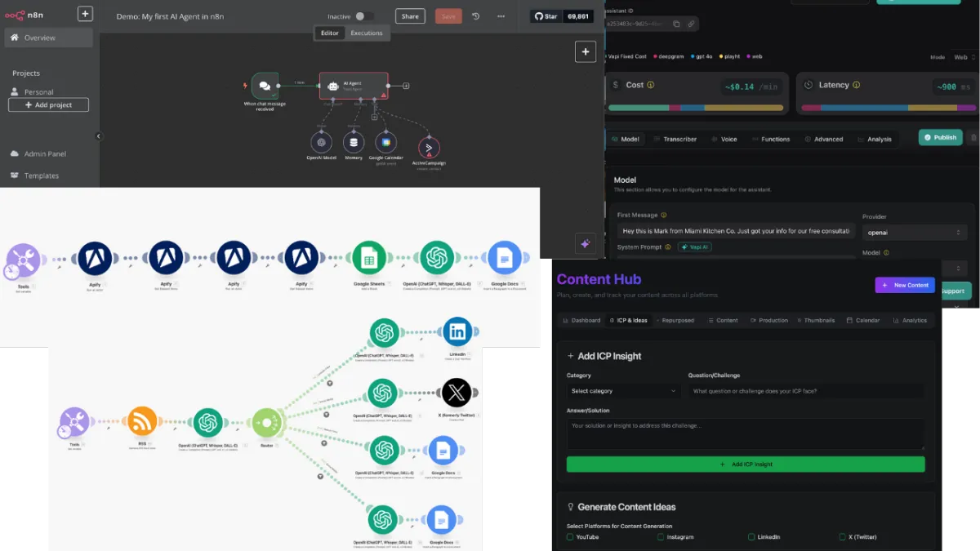Open the three-dot more menu in n8n header
Viewport: 980px width, 551px height.
click(x=501, y=16)
